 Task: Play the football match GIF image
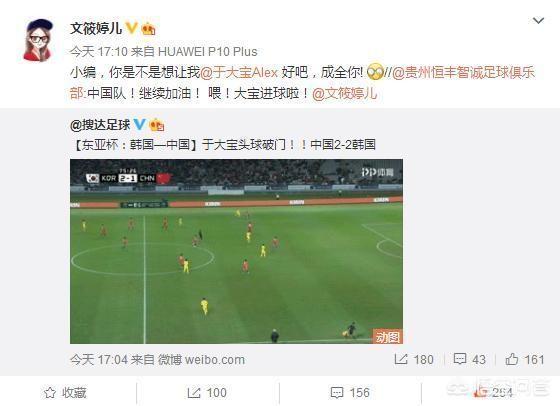click(236, 251)
